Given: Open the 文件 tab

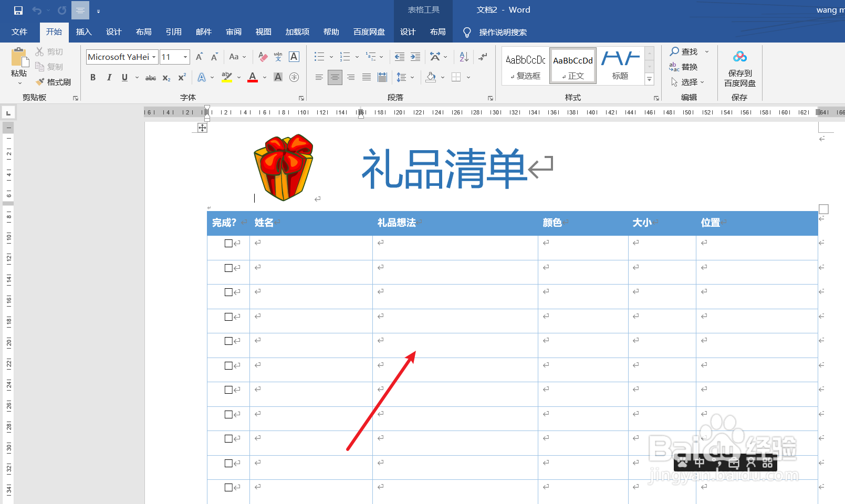Looking at the screenshot, I should coord(19,32).
